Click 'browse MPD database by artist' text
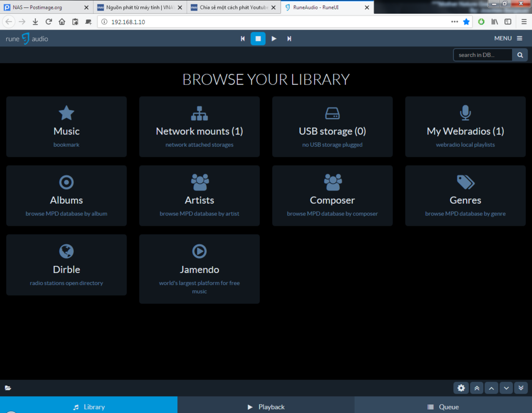 tap(199, 214)
